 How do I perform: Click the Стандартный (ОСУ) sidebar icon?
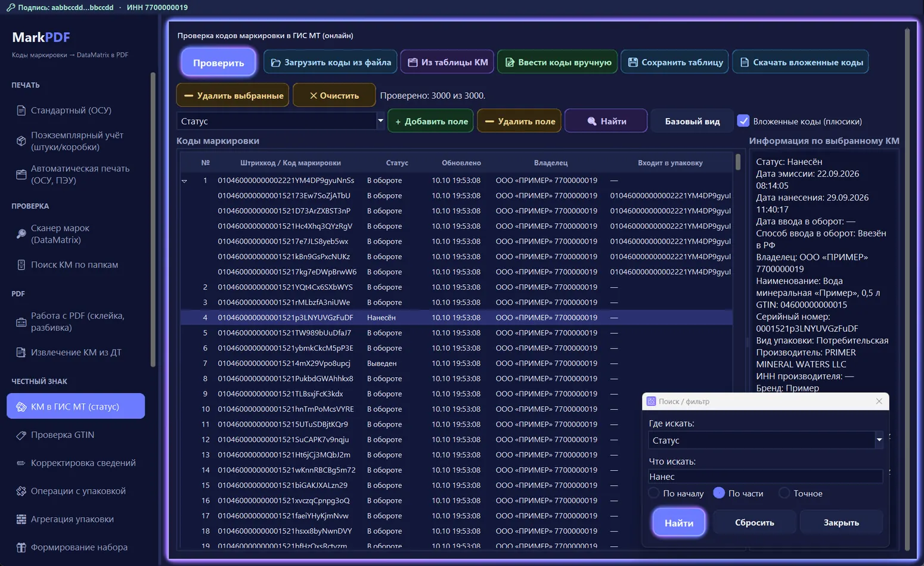point(21,110)
